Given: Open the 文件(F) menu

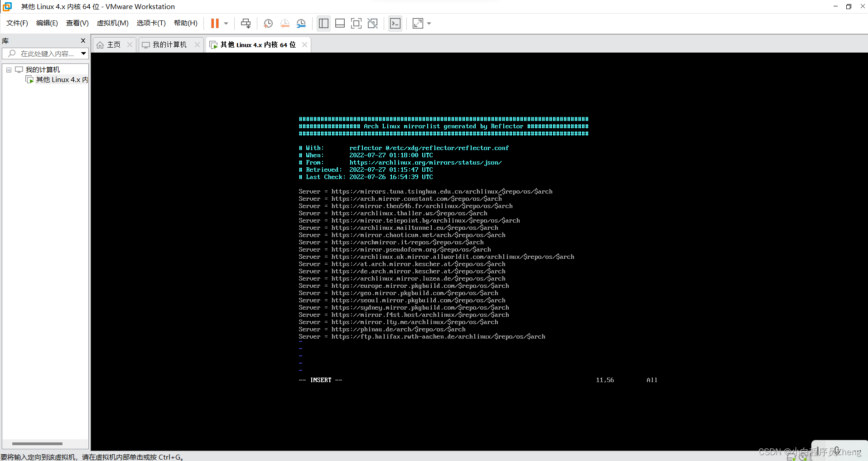Looking at the screenshot, I should point(17,23).
